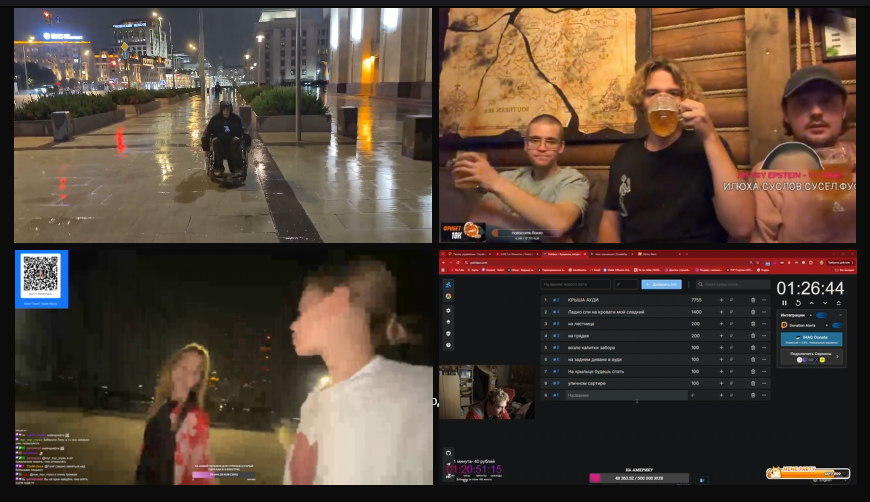The height and width of the screenshot is (502, 870).
Task: Focus the new lot name field
Action: coord(575,285)
